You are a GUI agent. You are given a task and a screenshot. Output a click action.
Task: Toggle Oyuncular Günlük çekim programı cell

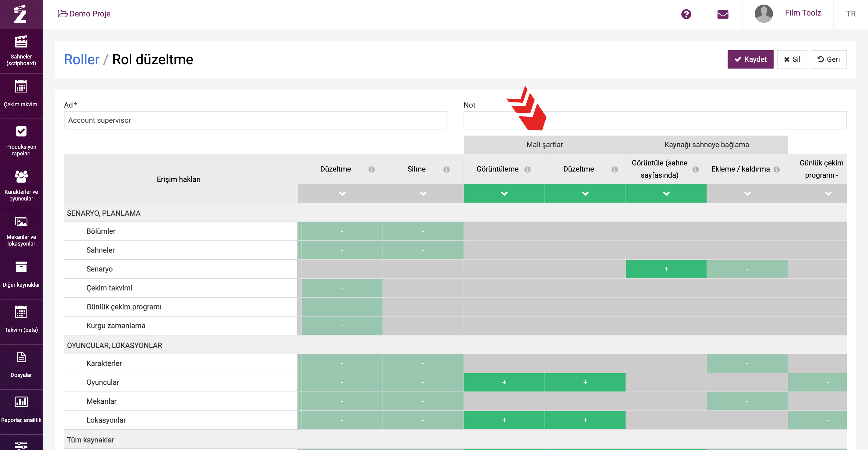[x=817, y=382]
